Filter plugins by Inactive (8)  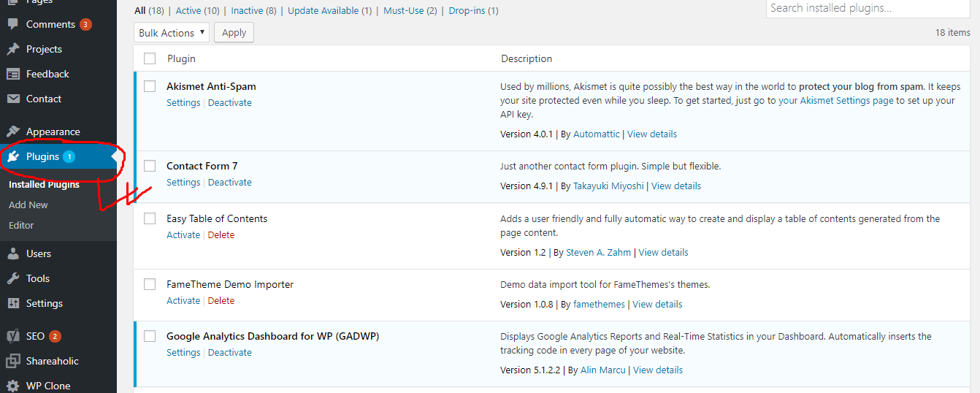[x=253, y=10]
